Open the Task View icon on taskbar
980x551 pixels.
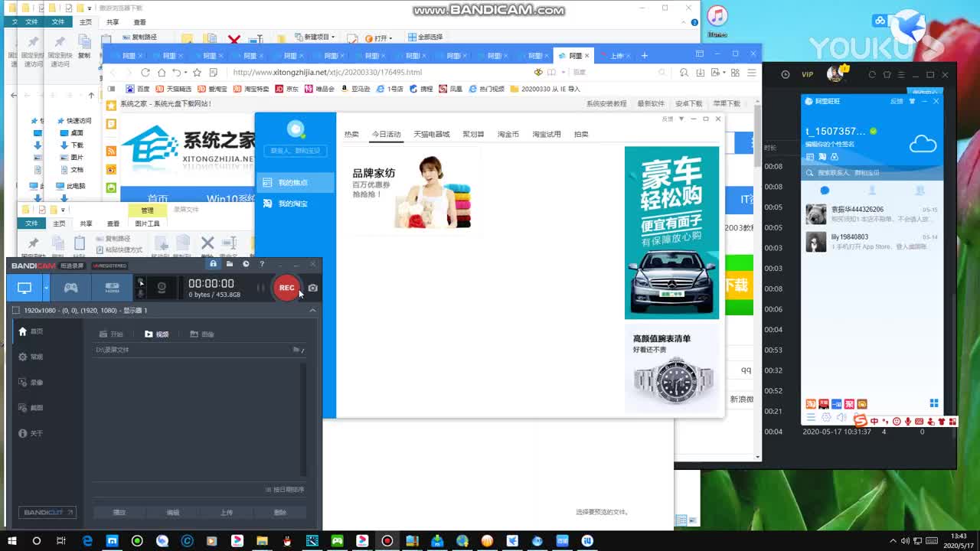[61, 541]
